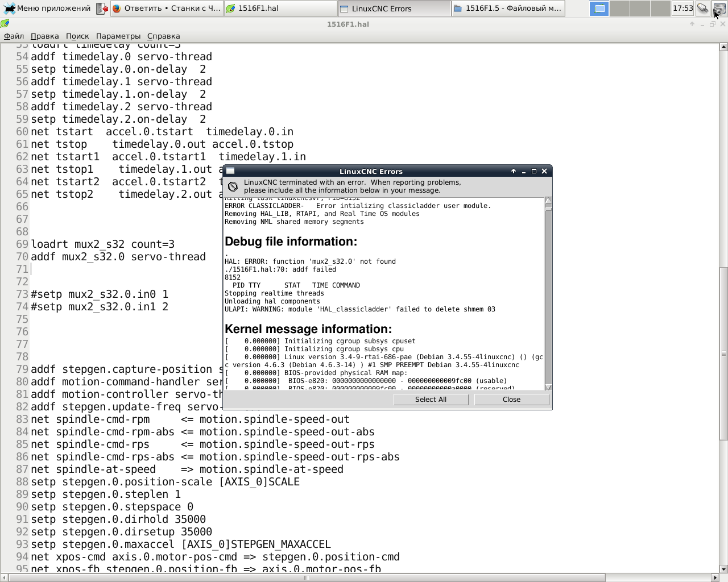Click the 'Debug file information:' heading
This screenshot has width=728, height=582.
click(x=291, y=242)
